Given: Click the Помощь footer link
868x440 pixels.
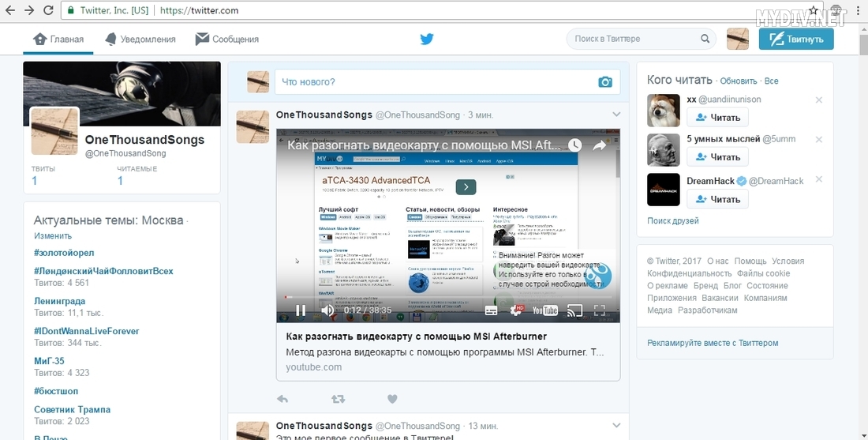Looking at the screenshot, I should [750, 261].
